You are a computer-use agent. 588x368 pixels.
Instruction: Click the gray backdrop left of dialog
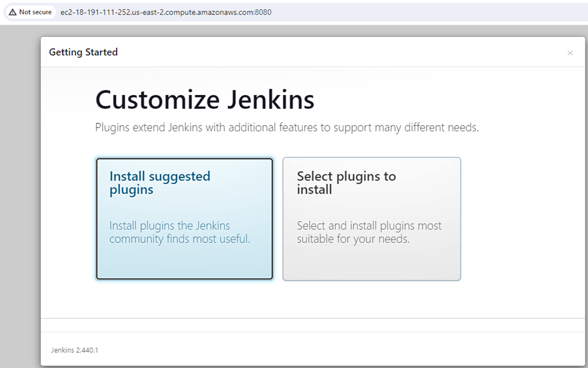coord(20,187)
